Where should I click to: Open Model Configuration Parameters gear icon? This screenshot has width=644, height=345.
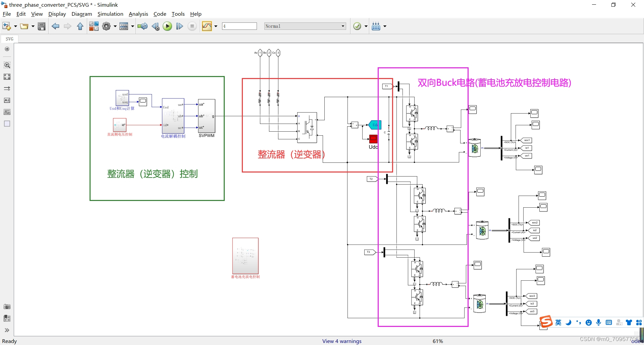click(x=106, y=26)
